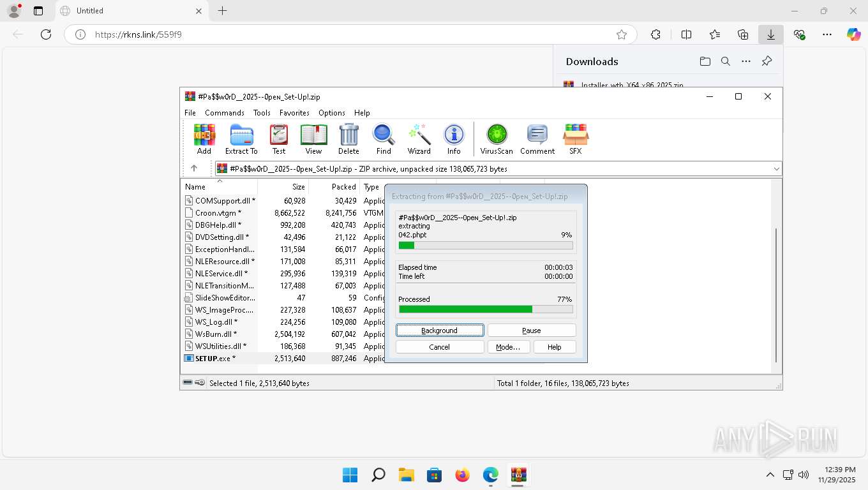Image resolution: width=868 pixels, height=490 pixels.
Task: Open the Tools menu
Action: (262, 113)
